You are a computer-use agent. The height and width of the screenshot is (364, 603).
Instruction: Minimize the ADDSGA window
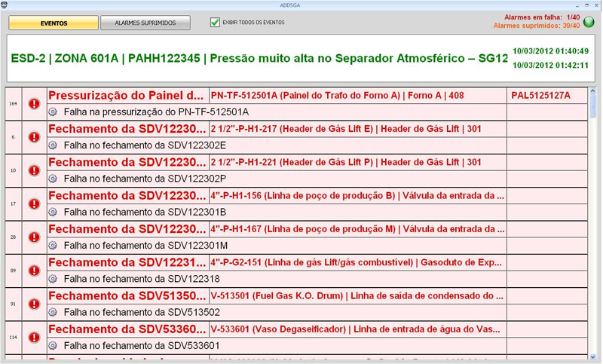pos(577,5)
